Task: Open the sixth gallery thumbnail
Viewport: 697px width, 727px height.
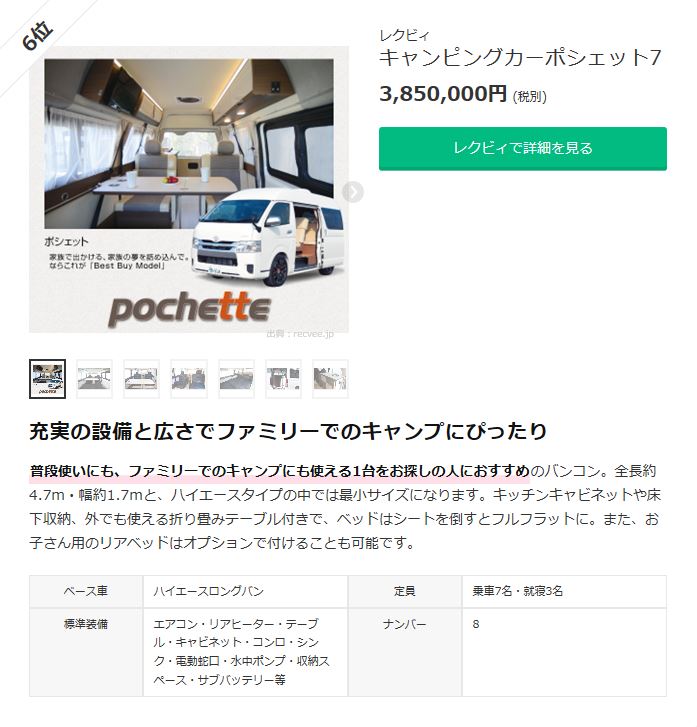Action: (x=283, y=379)
